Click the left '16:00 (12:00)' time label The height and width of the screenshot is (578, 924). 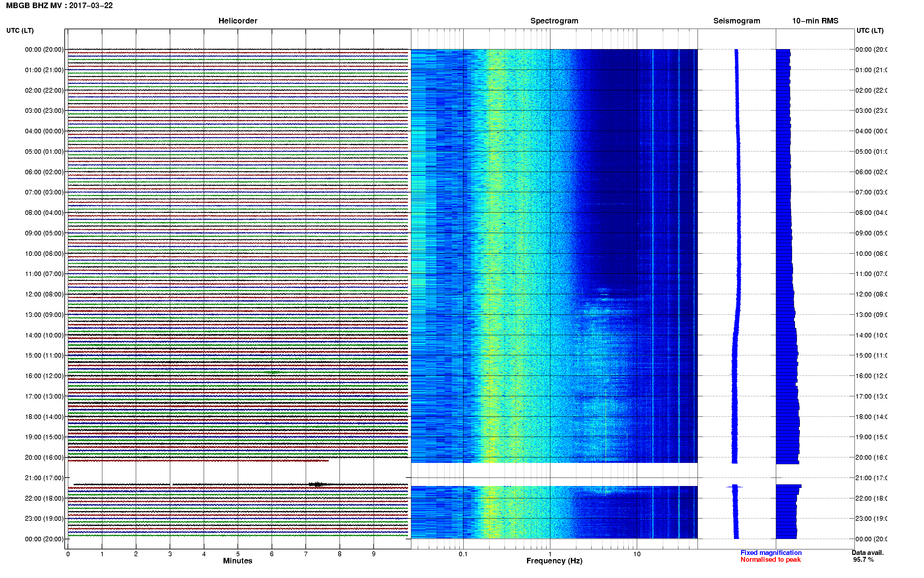tap(44, 376)
